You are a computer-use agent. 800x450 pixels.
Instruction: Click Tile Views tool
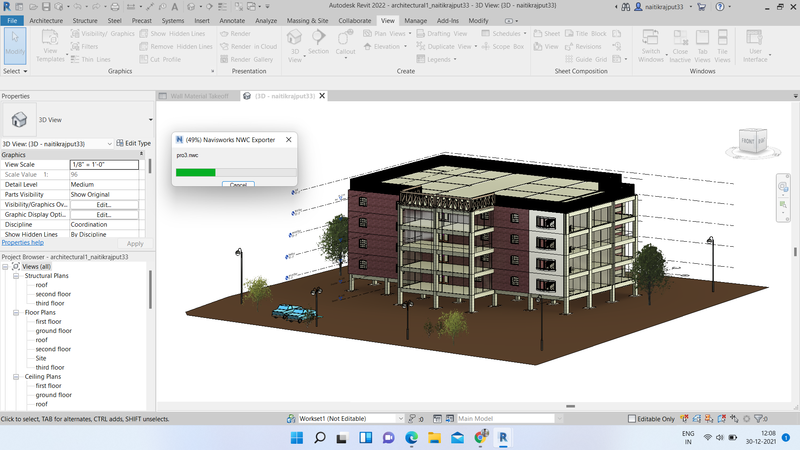722,46
